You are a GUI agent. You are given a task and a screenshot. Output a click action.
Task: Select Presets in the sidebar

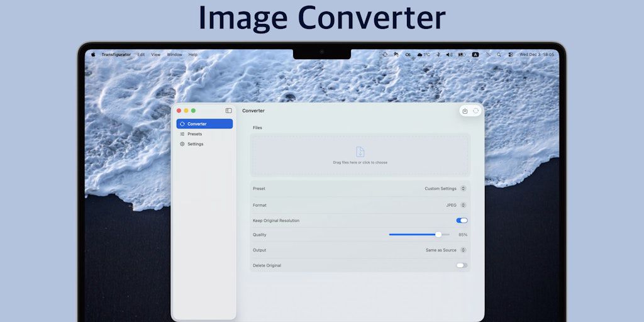pos(194,134)
